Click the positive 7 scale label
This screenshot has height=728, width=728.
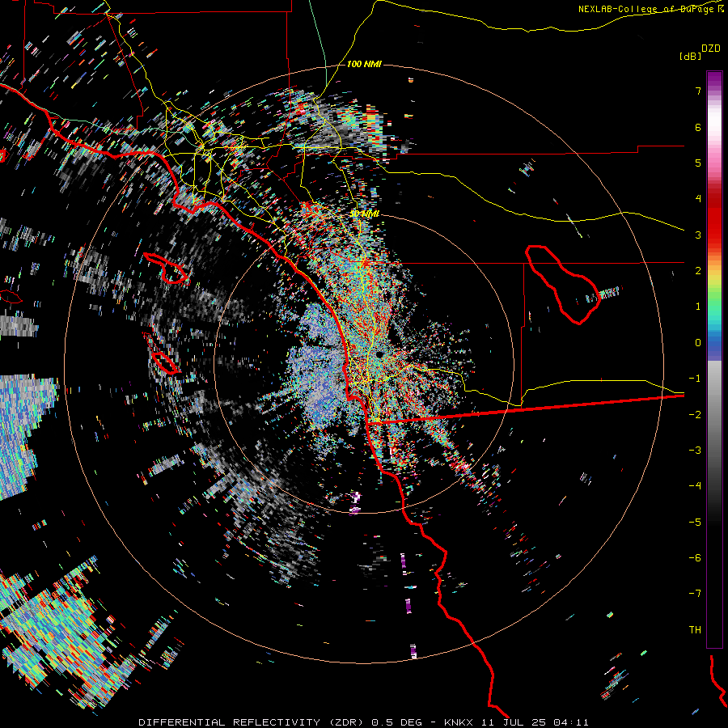point(698,91)
